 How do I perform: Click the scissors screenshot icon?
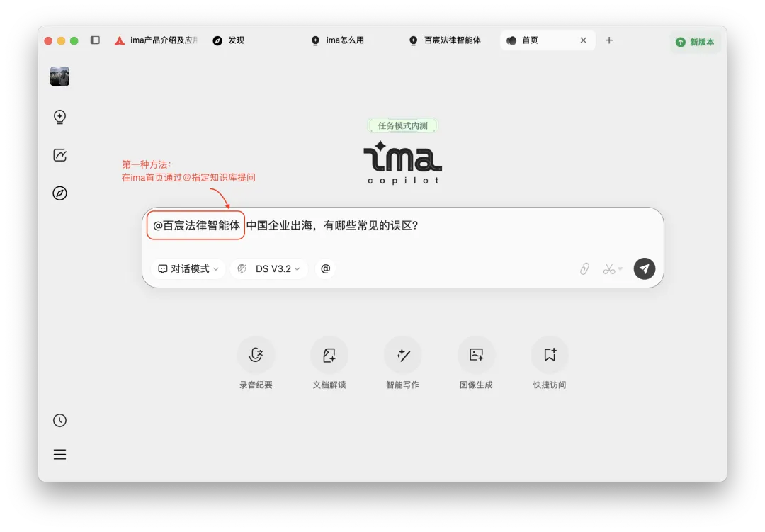609,269
